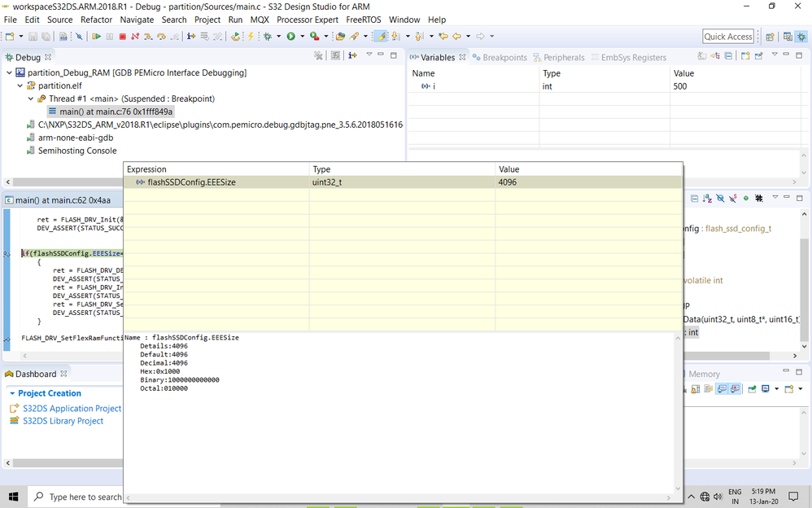Select flashSSDConfig.EEESize row in expression popup

click(x=403, y=182)
